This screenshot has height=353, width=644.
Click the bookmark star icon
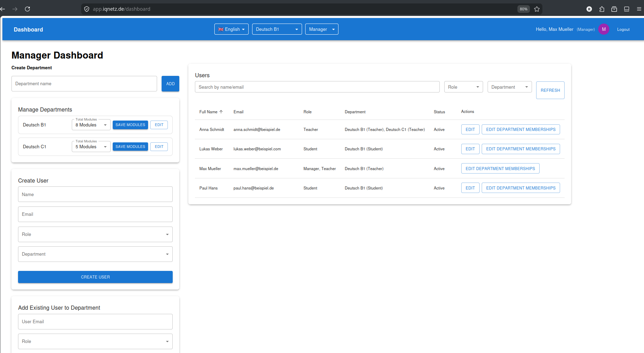pos(537,9)
